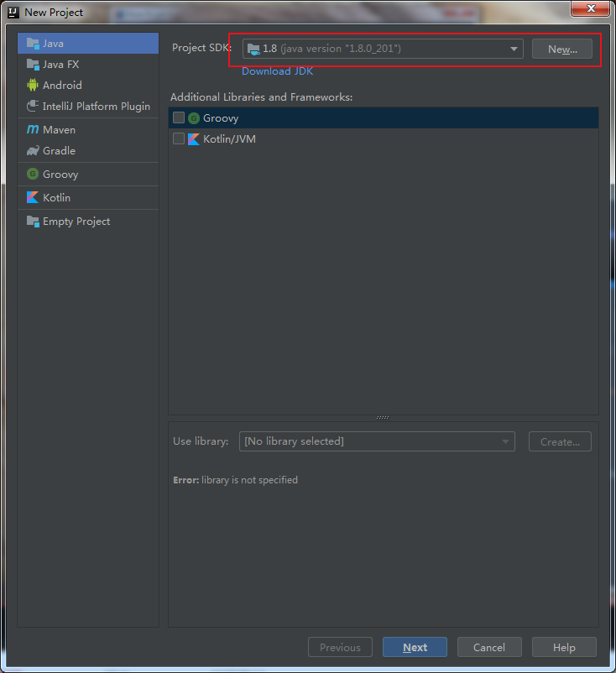
Task: Select the Java folder icon in sidebar
Action: [x=33, y=43]
